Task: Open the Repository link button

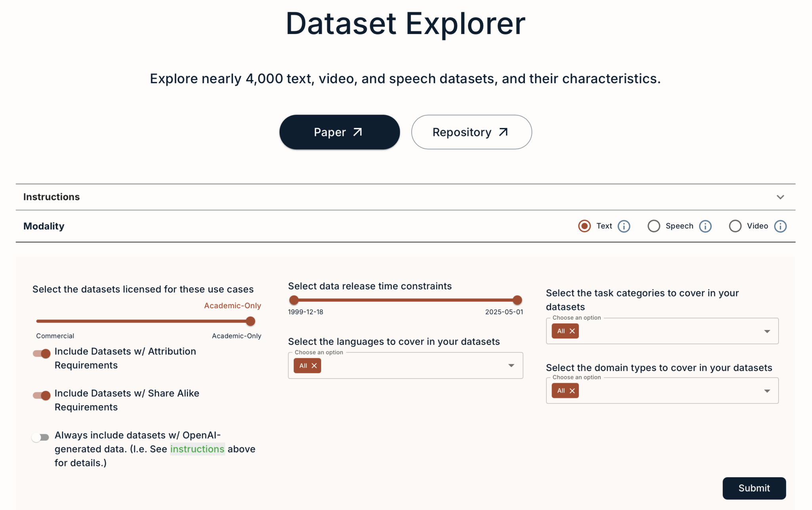Action: tap(471, 132)
